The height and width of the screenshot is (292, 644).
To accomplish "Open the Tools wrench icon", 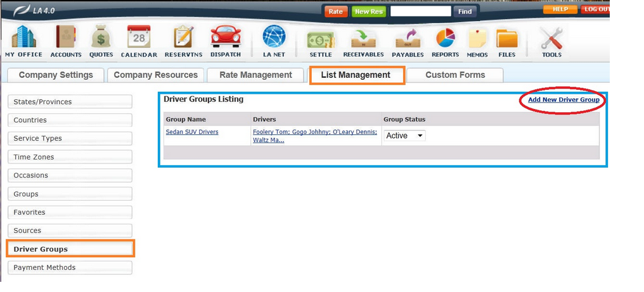I will pos(551,39).
